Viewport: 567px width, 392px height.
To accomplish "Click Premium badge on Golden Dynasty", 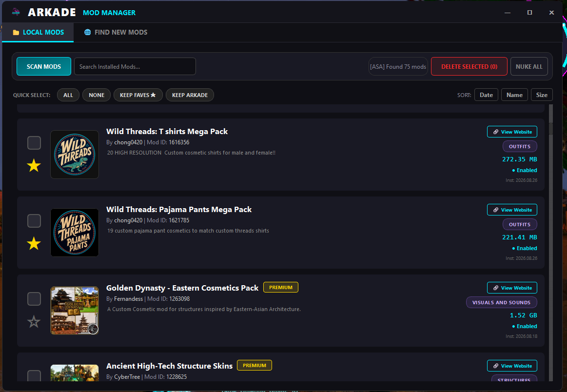I will click(x=281, y=287).
